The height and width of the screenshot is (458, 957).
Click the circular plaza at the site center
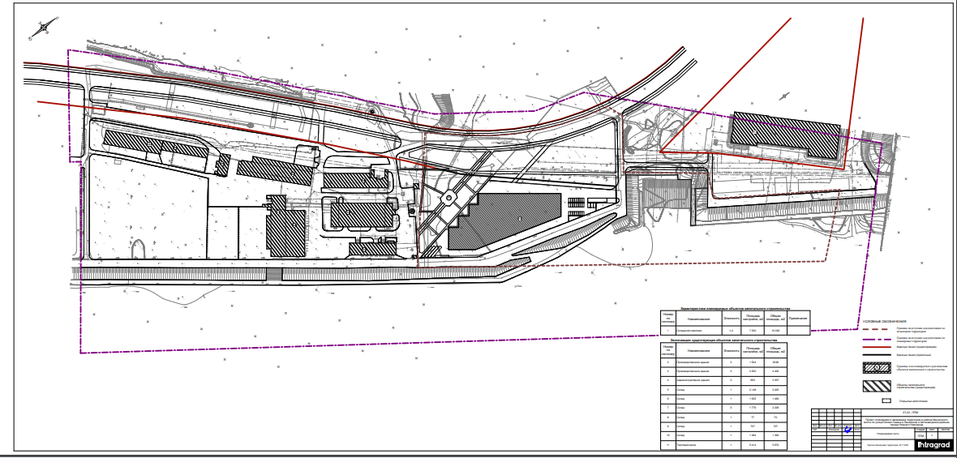tap(450, 198)
